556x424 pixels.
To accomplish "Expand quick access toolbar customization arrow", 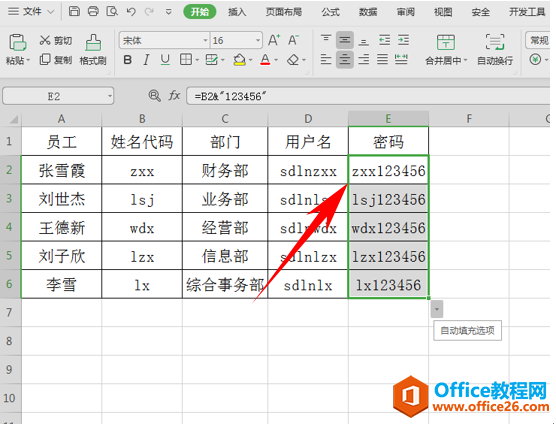I will [169, 12].
